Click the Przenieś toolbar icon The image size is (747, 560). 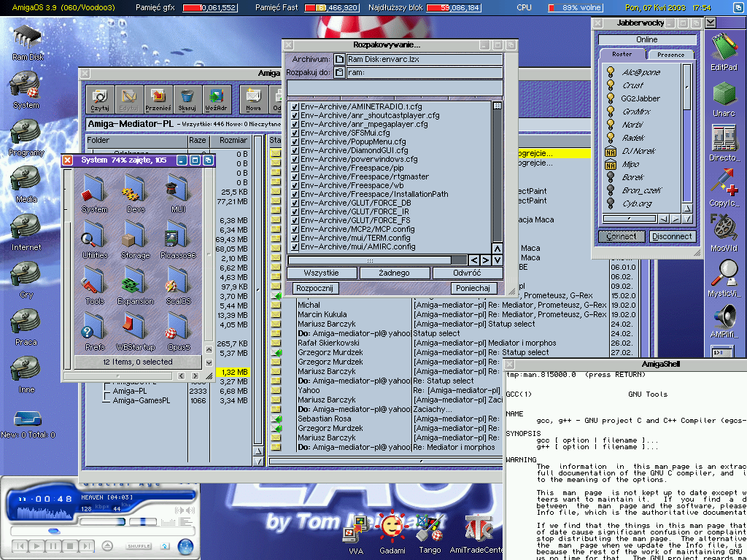click(x=158, y=99)
